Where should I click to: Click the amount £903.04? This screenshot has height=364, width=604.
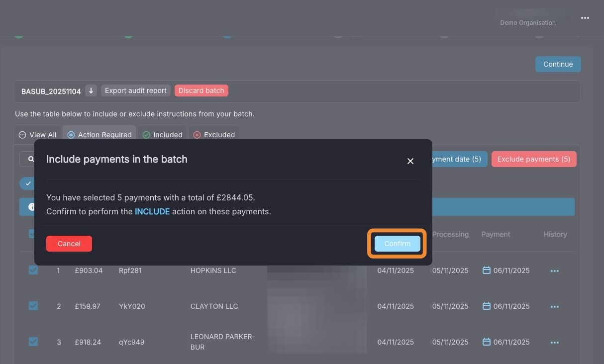click(x=89, y=271)
